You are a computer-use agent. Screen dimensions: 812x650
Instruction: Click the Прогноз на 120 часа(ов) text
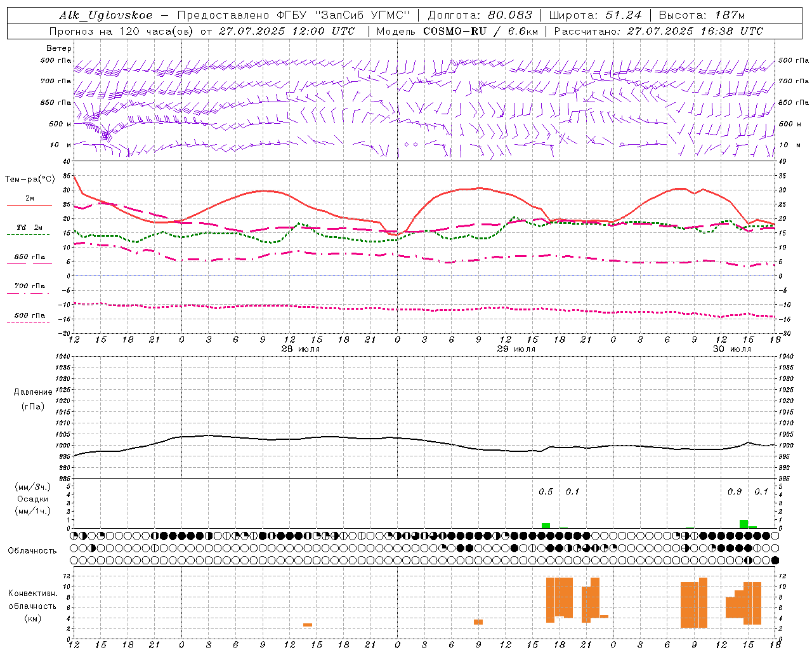pyautogui.click(x=122, y=31)
